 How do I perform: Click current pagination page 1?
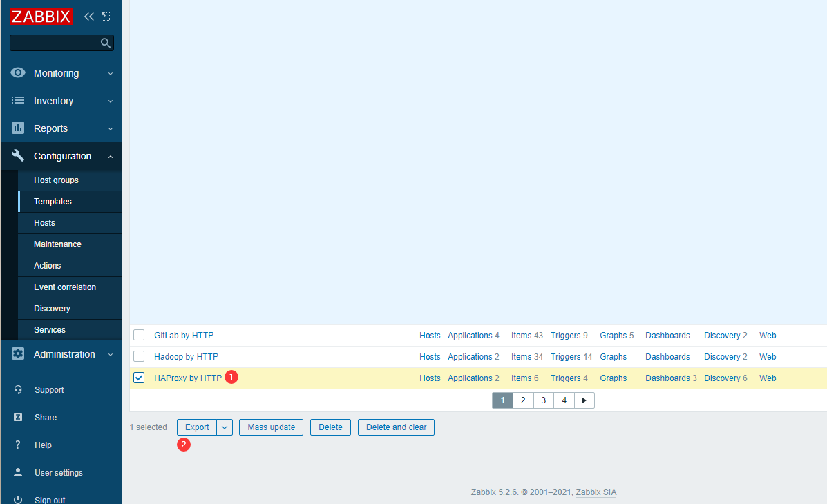point(503,400)
